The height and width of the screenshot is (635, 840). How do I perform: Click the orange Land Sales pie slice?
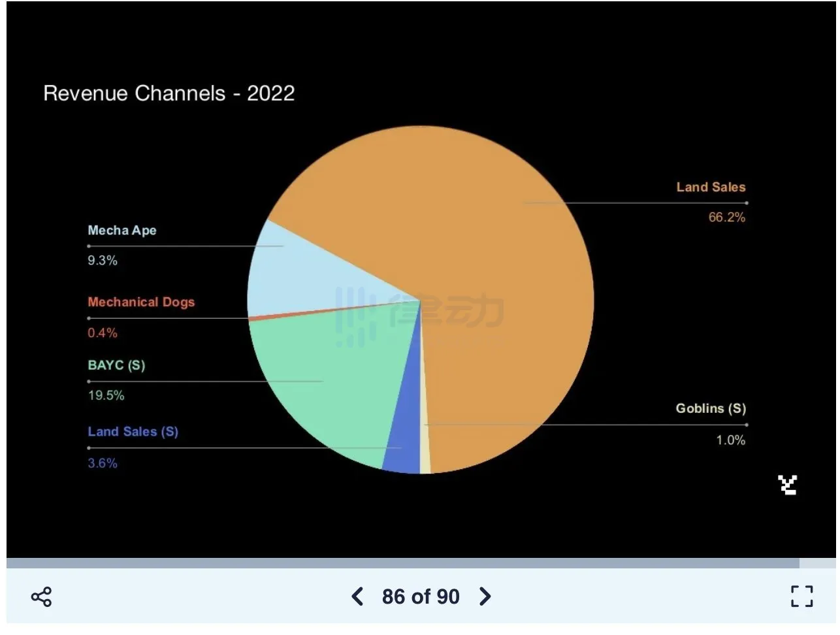pos(496,261)
